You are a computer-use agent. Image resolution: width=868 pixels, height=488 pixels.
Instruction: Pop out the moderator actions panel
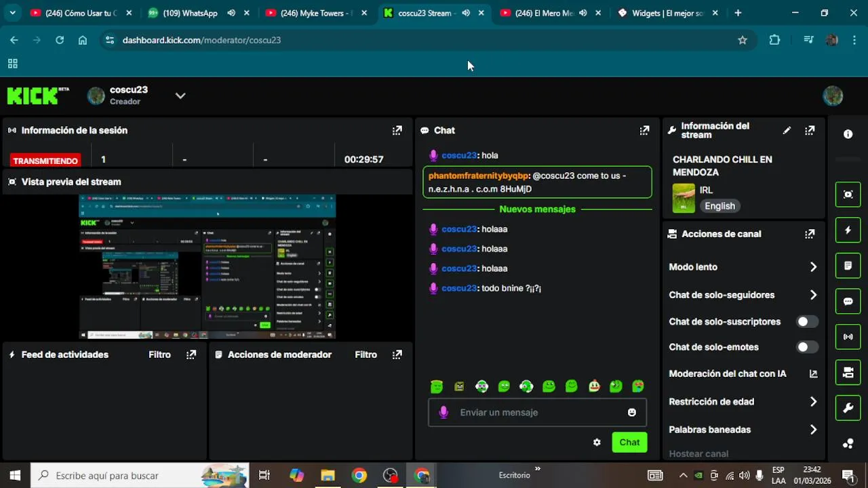(397, 354)
